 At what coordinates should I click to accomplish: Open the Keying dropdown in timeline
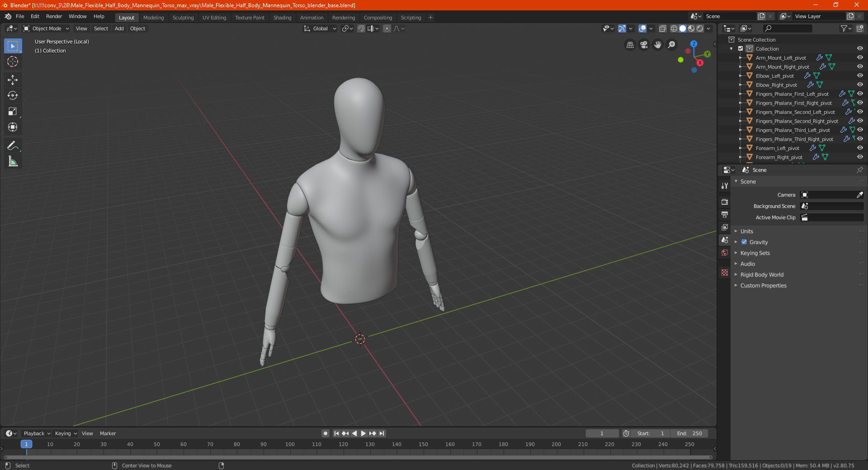(66, 433)
